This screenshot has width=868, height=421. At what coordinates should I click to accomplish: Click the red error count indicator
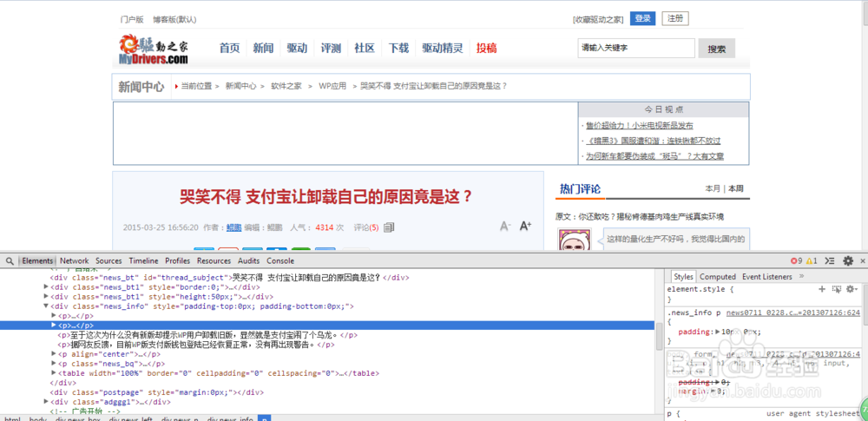point(796,261)
